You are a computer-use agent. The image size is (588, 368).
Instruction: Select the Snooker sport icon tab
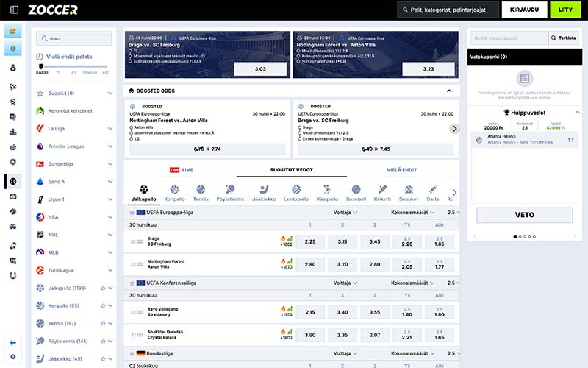coord(409,194)
